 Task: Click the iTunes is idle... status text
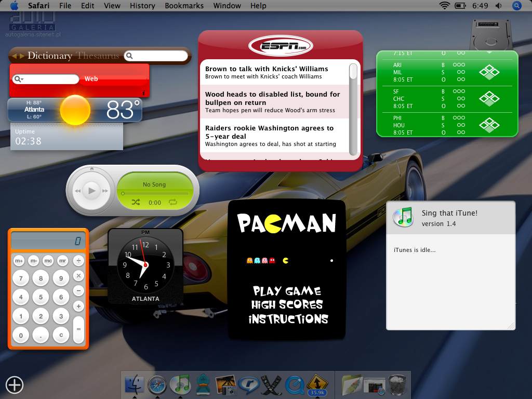pyautogui.click(x=415, y=250)
